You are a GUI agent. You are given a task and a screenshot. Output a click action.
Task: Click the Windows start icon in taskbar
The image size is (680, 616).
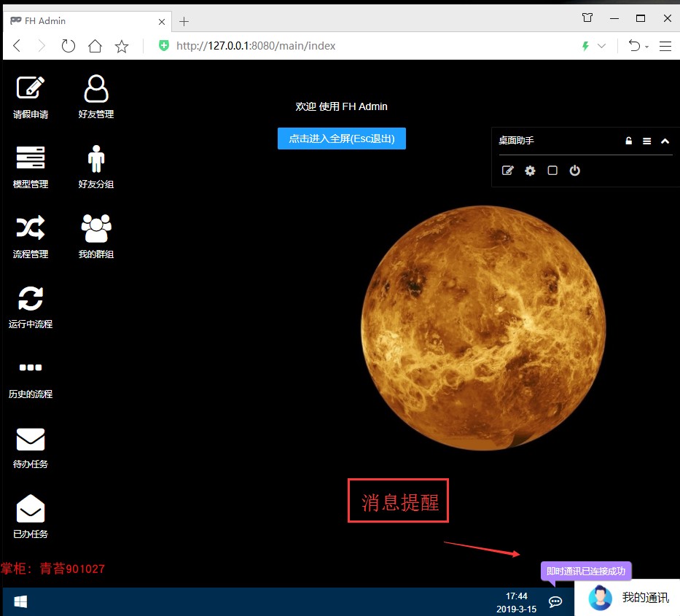click(20, 601)
